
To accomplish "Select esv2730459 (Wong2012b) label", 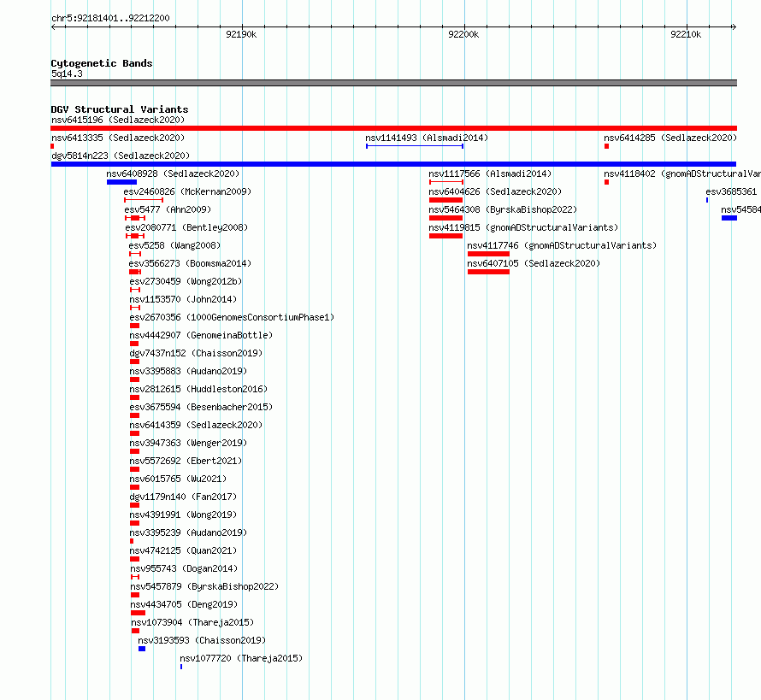I will (186, 281).
